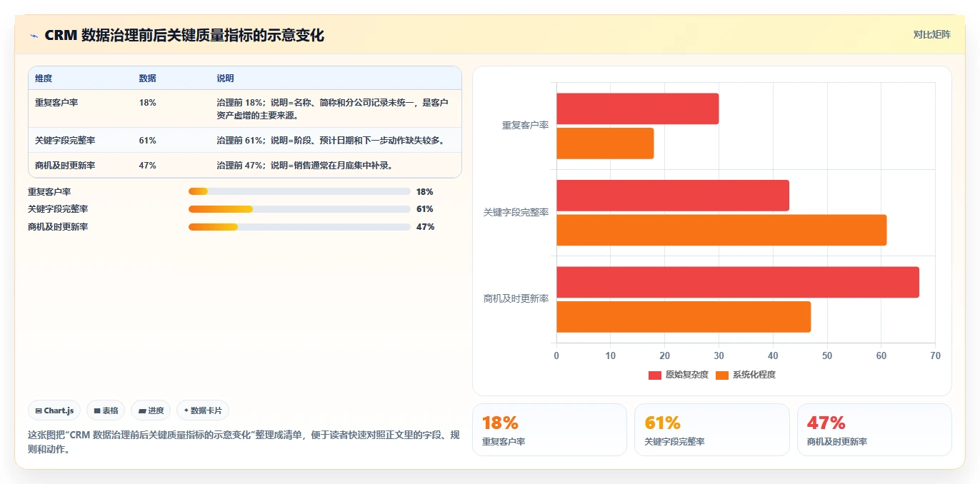Viewport: 980px width, 484px height.
Task: Open the 18% 重复客户率 data card
Action: coord(549,430)
